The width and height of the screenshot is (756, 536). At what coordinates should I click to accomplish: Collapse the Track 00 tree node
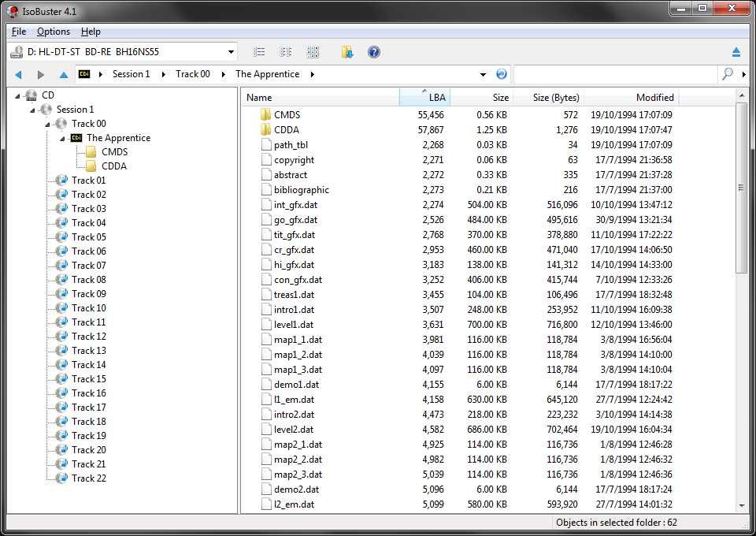47,124
